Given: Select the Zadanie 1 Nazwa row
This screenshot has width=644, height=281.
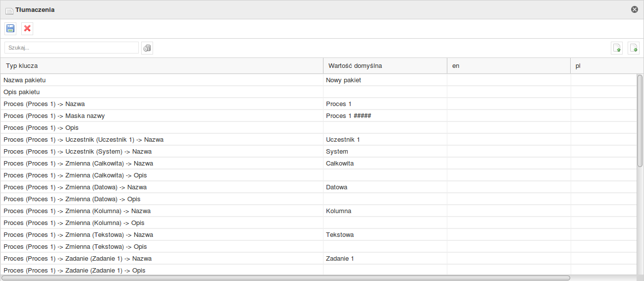Looking at the screenshot, I should coord(319,259).
